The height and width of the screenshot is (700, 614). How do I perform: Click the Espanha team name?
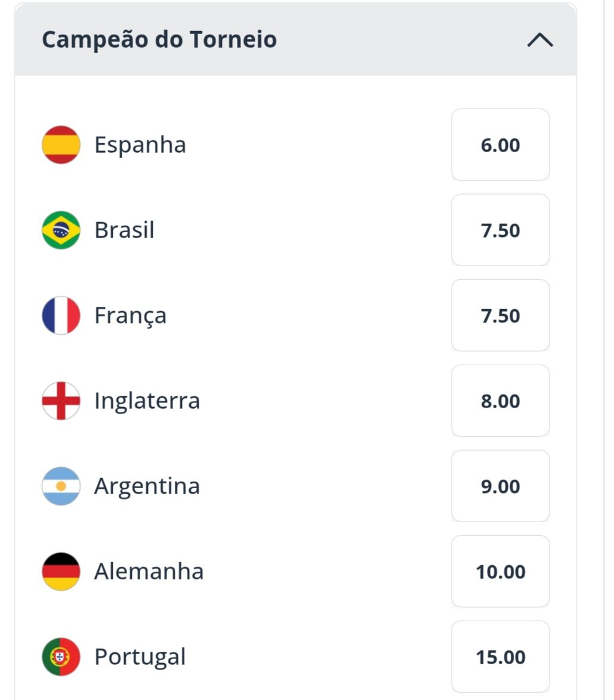[140, 146]
